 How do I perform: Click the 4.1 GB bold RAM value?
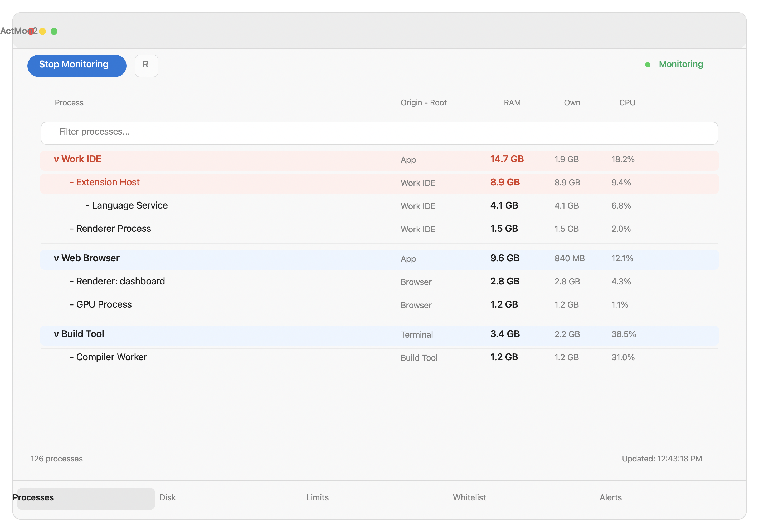point(504,205)
